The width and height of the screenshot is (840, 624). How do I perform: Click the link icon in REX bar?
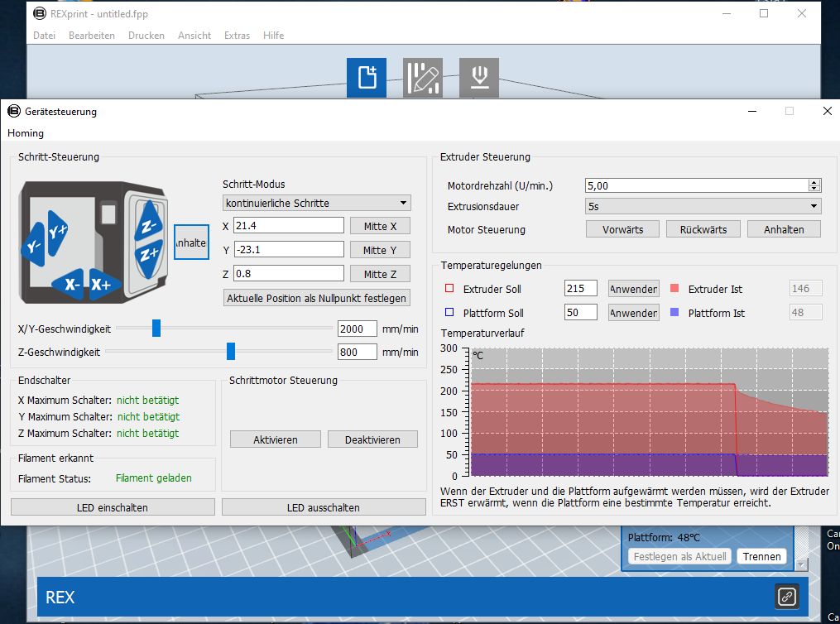[786, 596]
